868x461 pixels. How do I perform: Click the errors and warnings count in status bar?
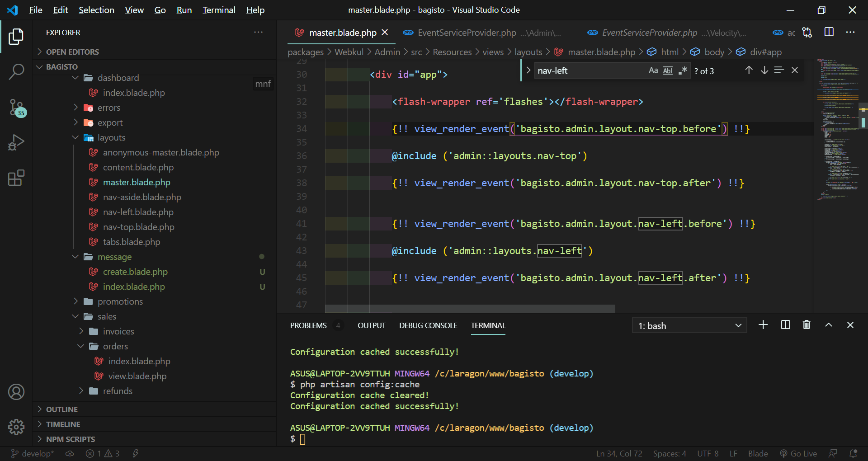pos(103,454)
